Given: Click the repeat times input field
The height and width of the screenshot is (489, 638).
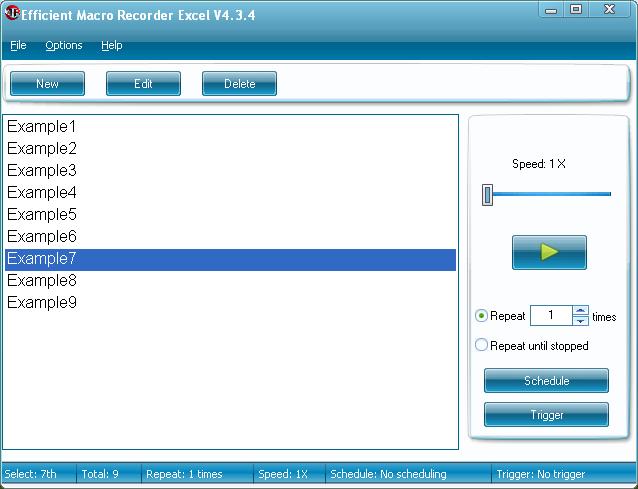Looking at the screenshot, I should point(551,316).
